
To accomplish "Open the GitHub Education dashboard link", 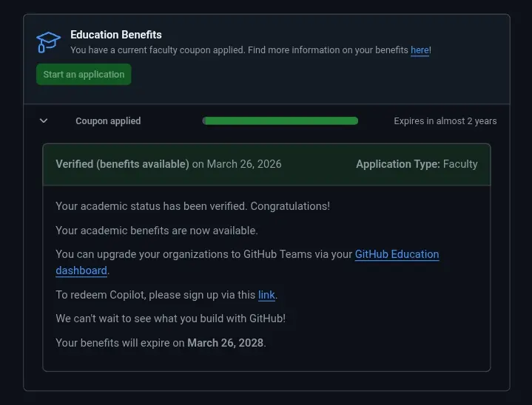I will (x=397, y=254).
